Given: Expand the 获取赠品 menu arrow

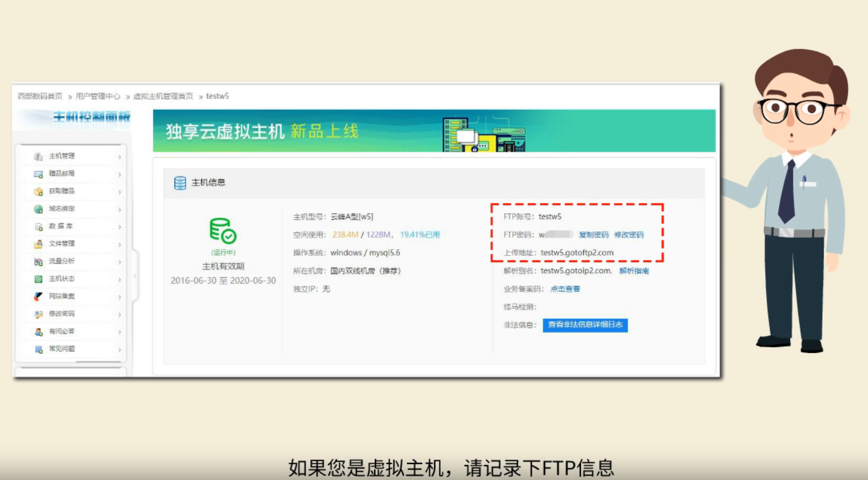Looking at the screenshot, I should [x=119, y=192].
